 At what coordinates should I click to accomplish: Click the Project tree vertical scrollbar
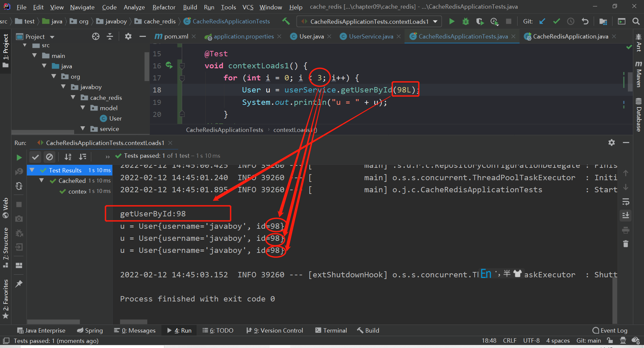click(147, 66)
